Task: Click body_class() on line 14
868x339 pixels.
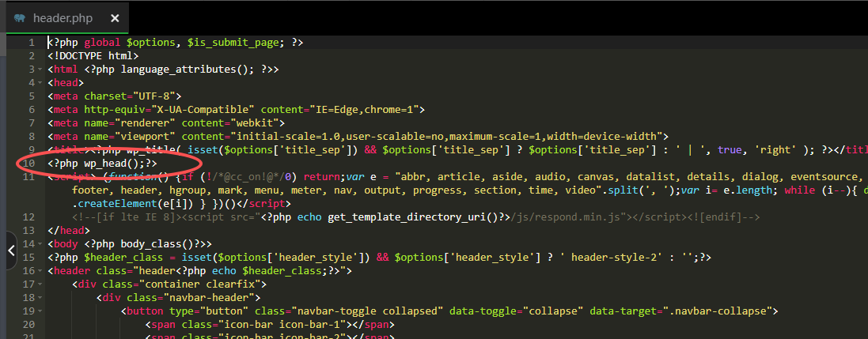Action: [x=157, y=244]
